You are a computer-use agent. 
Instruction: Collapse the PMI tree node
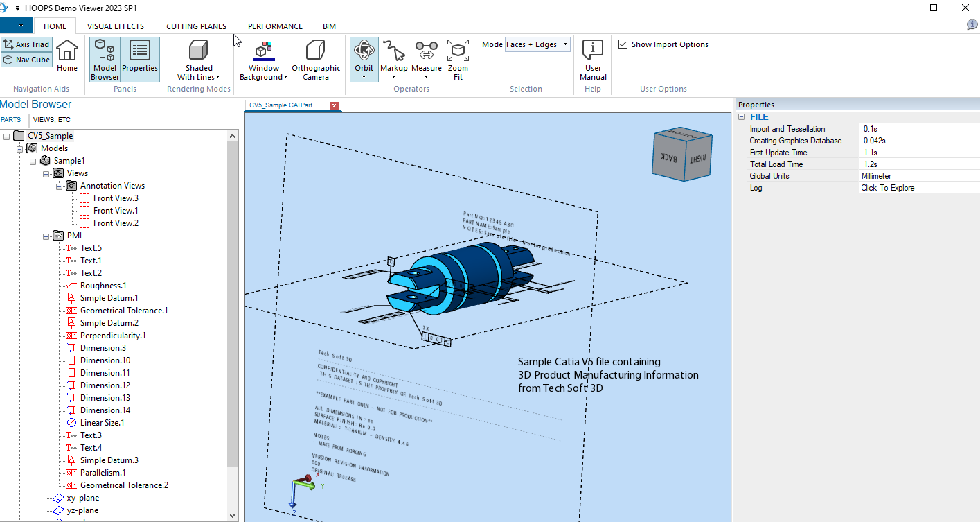point(46,236)
